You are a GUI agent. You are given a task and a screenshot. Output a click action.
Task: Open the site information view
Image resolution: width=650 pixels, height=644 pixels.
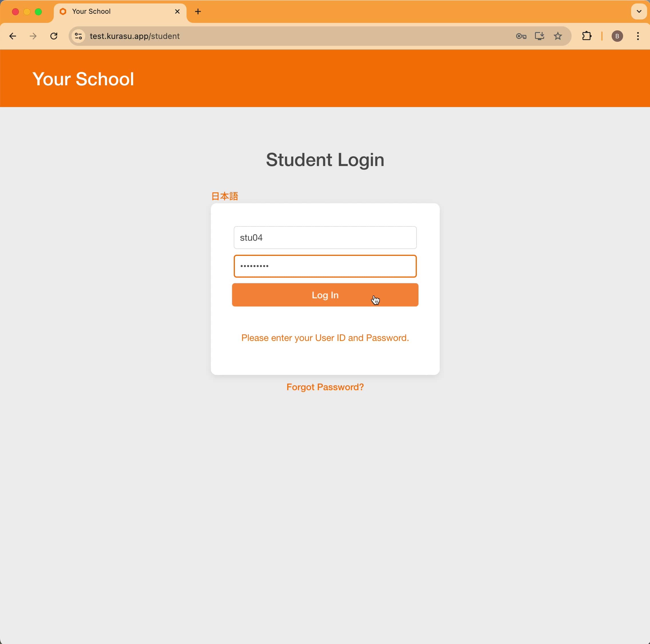pyautogui.click(x=78, y=36)
